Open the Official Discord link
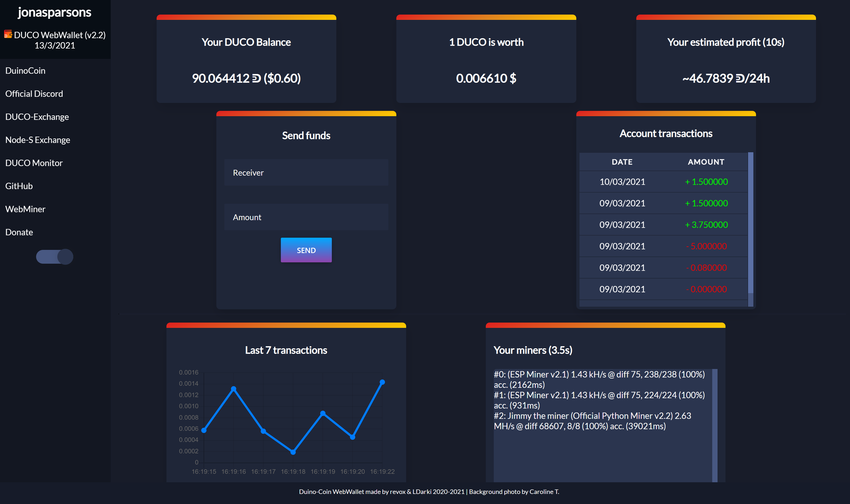The height and width of the screenshot is (504, 850). pos(34,93)
